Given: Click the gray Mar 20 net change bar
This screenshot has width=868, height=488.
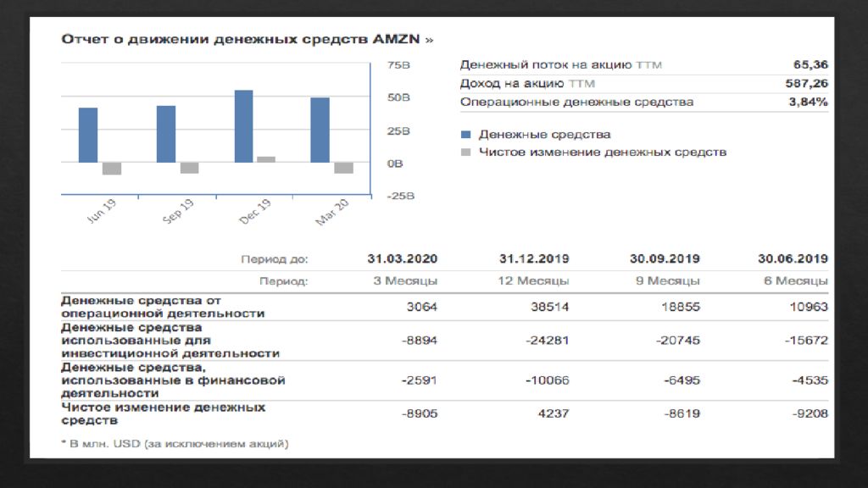Looking at the screenshot, I should coord(344,168).
